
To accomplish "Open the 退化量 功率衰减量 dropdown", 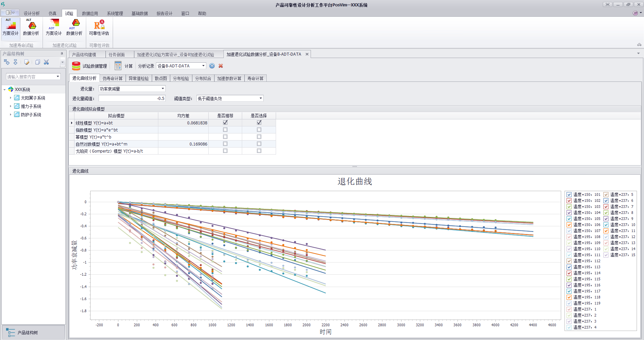I will coord(163,89).
